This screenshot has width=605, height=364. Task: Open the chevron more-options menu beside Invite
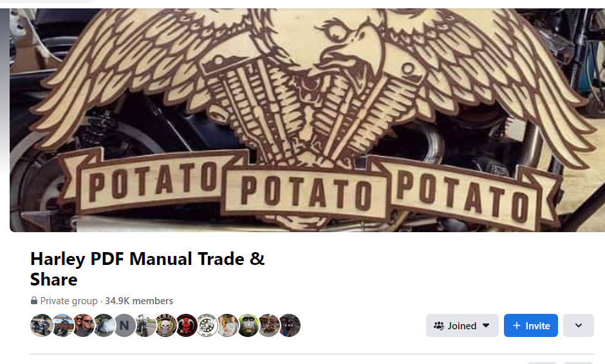point(579,325)
